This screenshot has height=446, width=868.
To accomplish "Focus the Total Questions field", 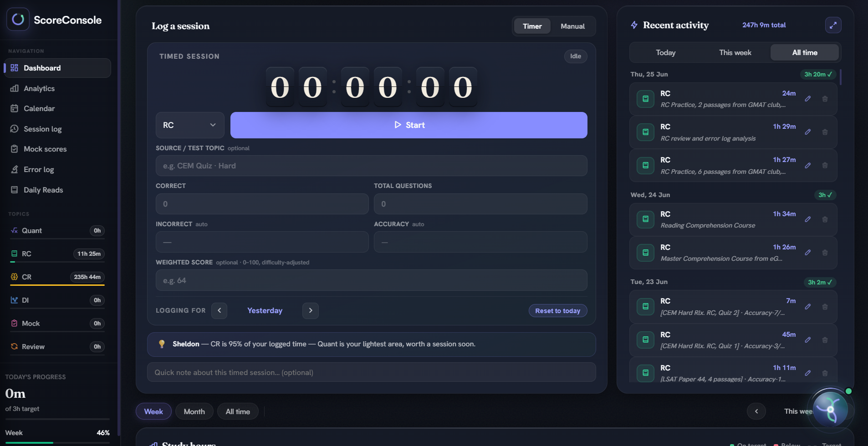I will [480, 204].
